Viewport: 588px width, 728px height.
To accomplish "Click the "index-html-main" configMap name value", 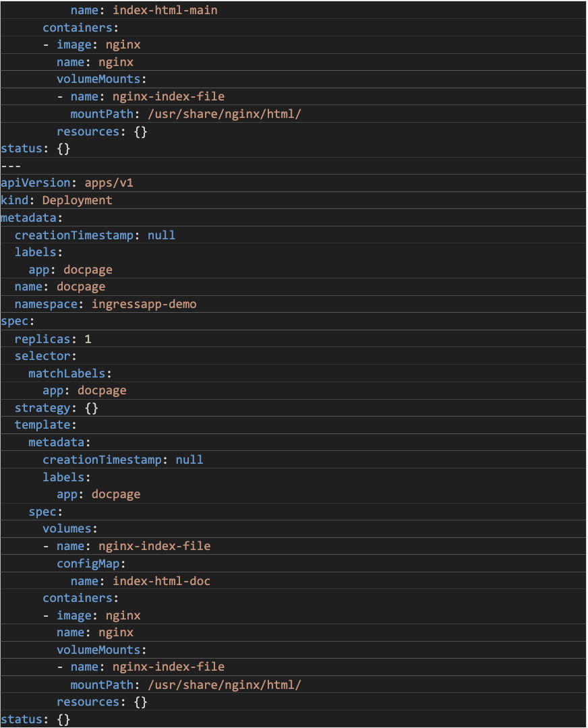I will tap(165, 10).
